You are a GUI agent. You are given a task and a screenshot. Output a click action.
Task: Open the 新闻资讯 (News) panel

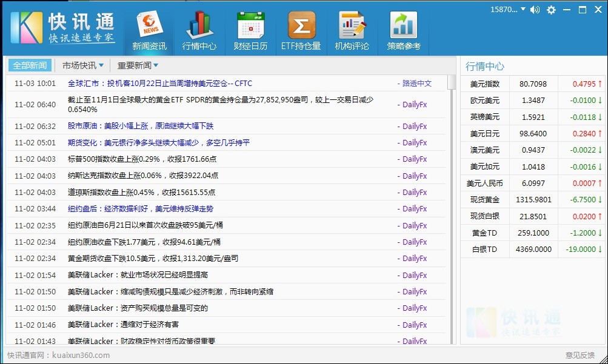pos(149,30)
